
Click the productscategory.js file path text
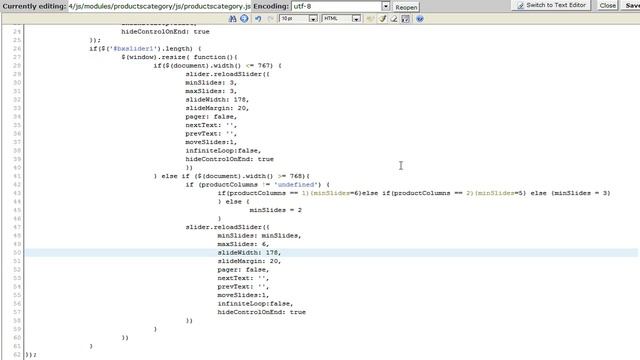pos(160,7)
